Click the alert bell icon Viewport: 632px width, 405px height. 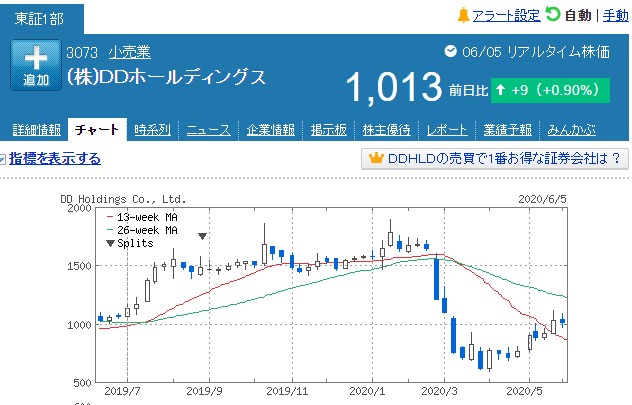click(464, 15)
